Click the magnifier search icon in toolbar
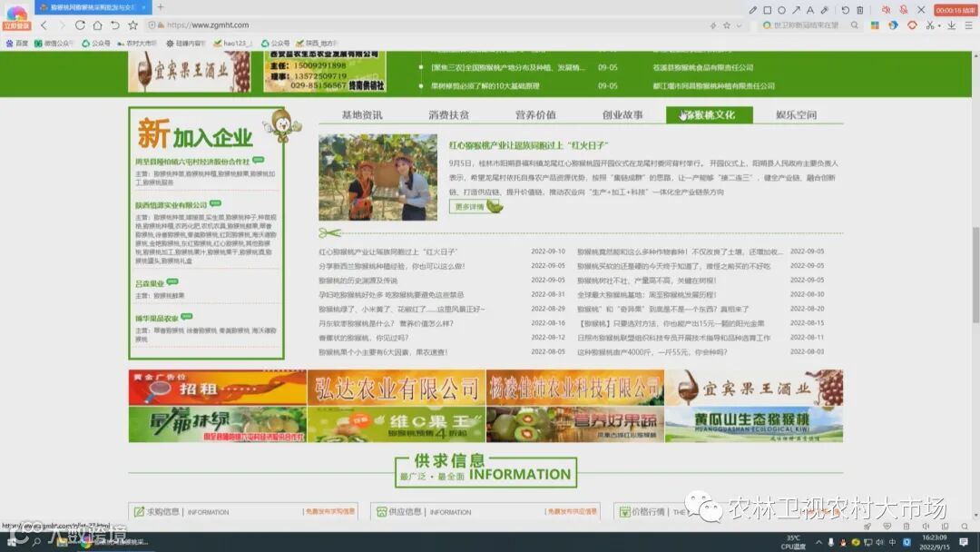This screenshot has width=980, height=552. click(x=855, y=25)
